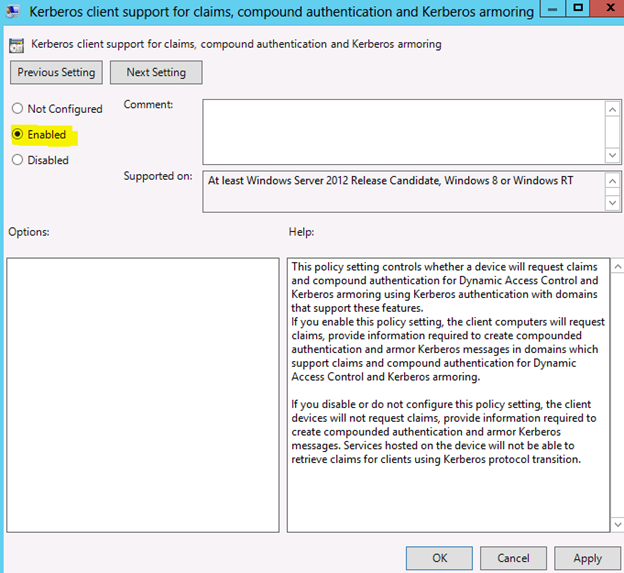Image resolution: width=624 pixels, height=573 pixels.
Task: Click the 'Supported on:' label
Action: click(x=158, y=176)
